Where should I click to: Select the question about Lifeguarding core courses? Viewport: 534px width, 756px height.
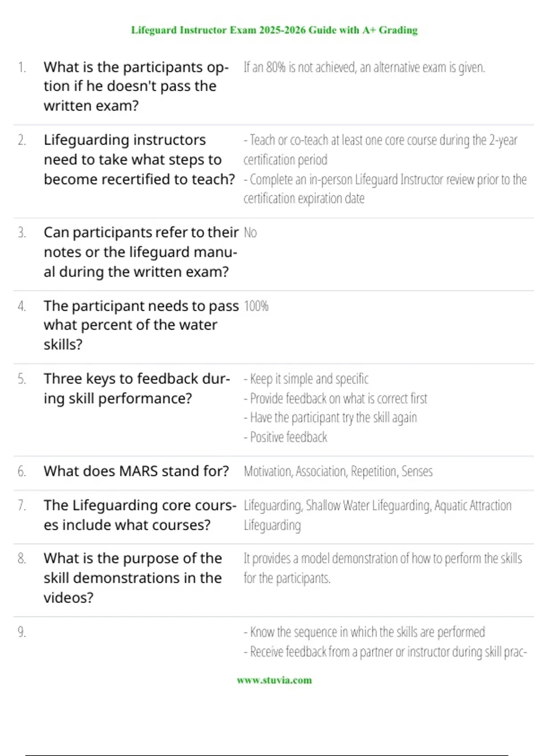140,515
